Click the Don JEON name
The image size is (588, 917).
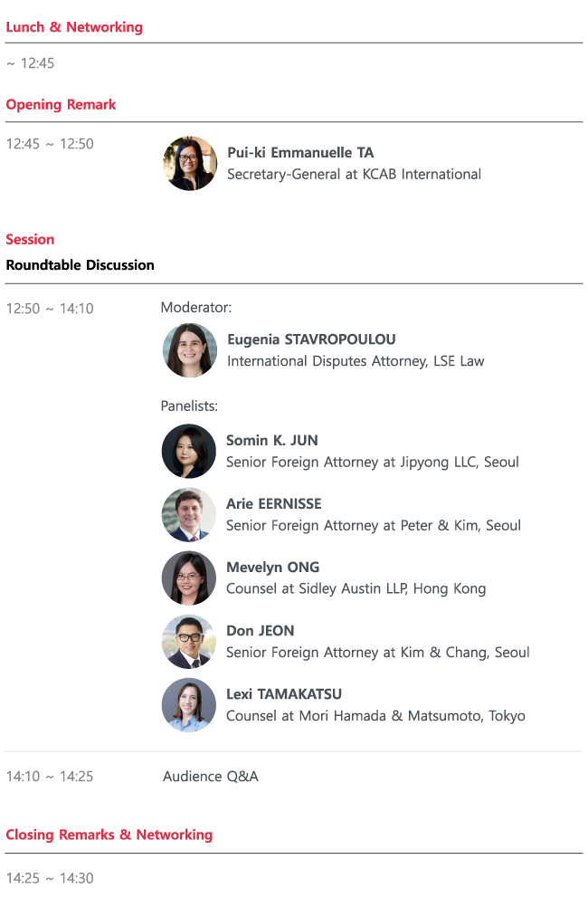(x=261, y=631)
